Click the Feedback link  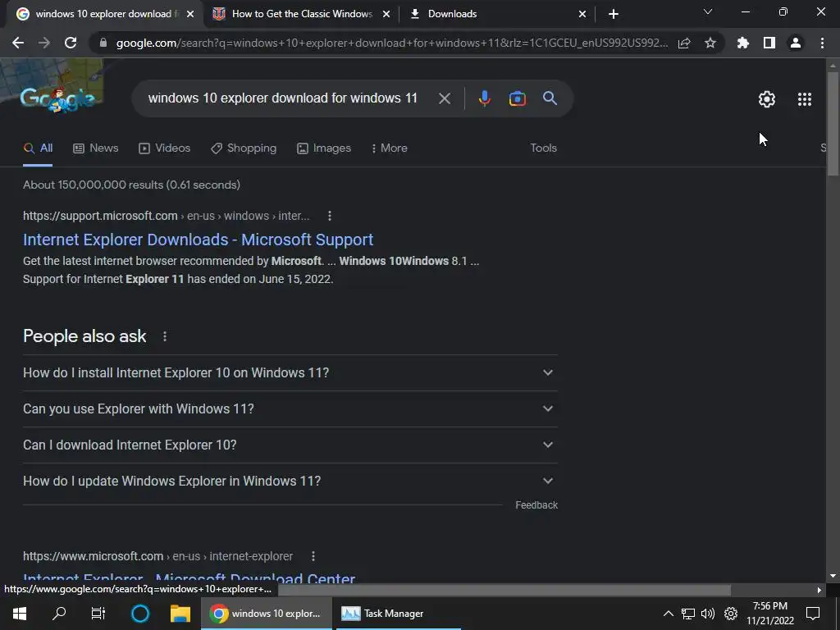click(536, 505)
